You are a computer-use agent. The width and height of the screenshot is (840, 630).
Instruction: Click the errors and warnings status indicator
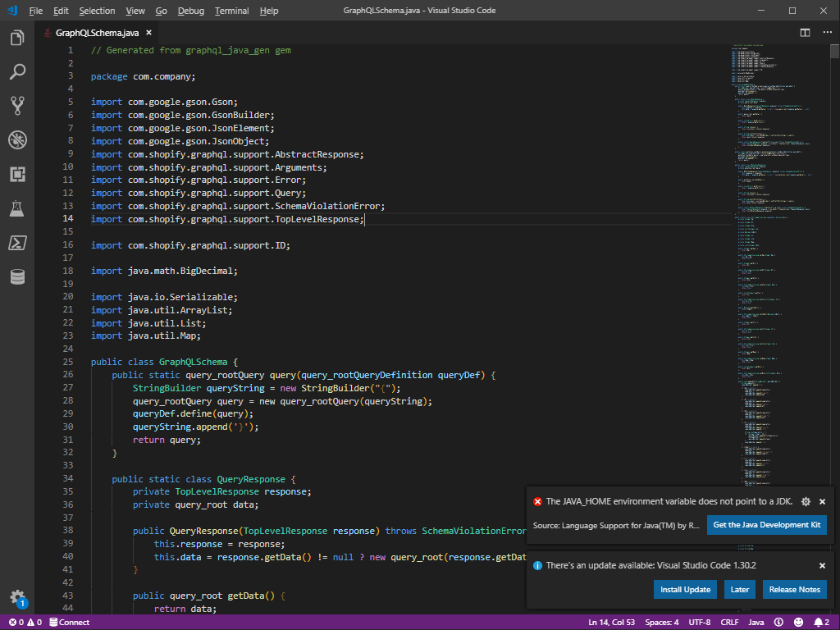coord(25,622)
